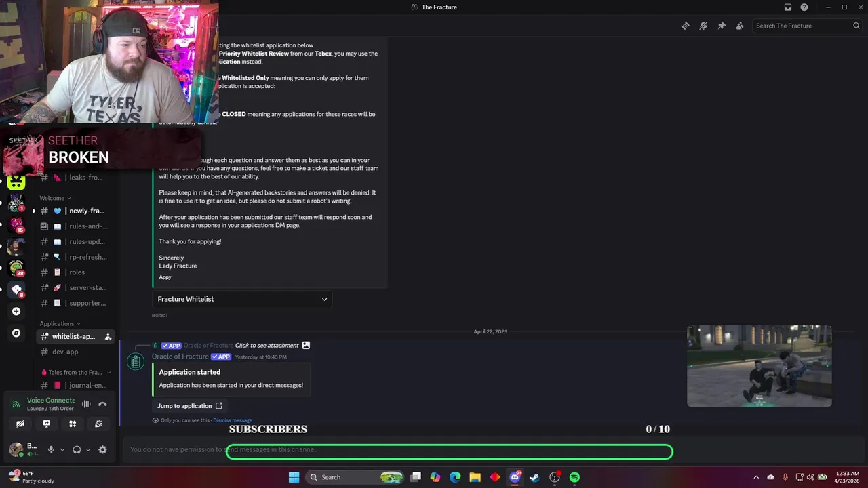Screen dimensions: 868x488
Task: Open voice Activities launcher
Action: [73, 424]
